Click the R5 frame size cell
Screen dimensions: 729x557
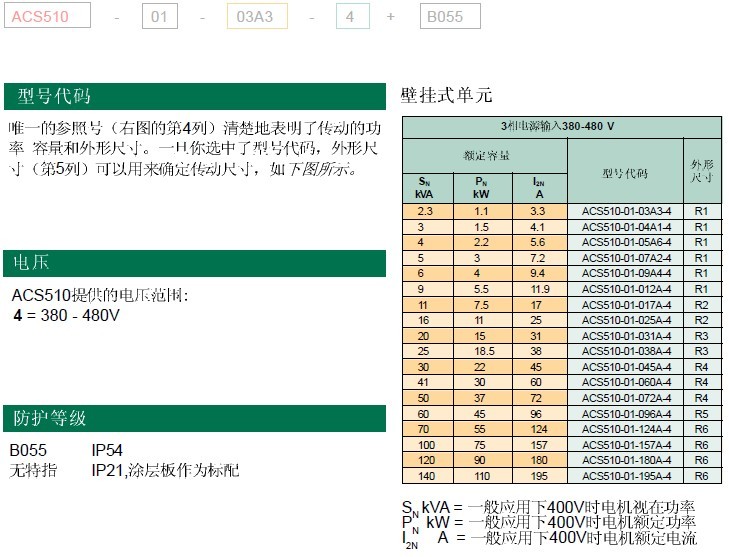(x=700, y=413)
